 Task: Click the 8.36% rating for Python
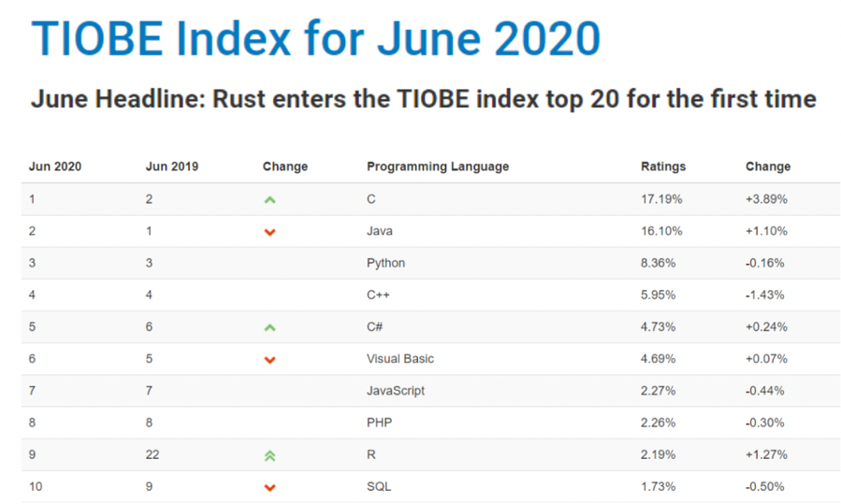(658, 264)
